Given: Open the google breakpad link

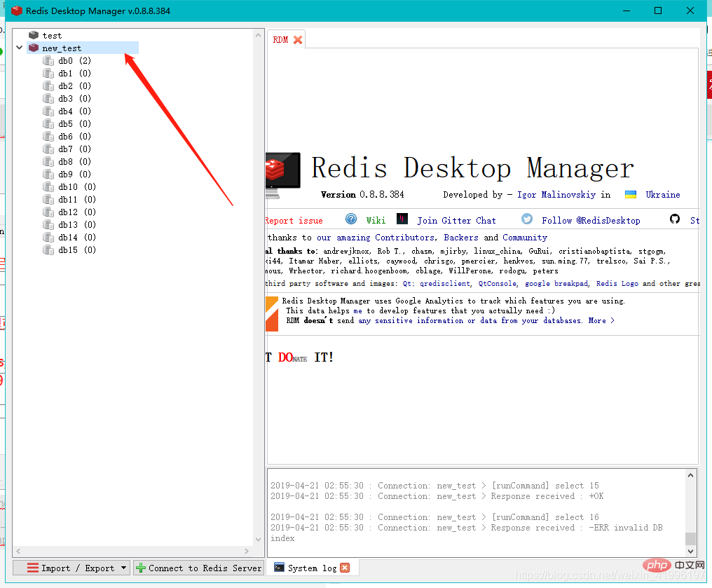Looking at the screenshot, I should [x=556, y=283].
